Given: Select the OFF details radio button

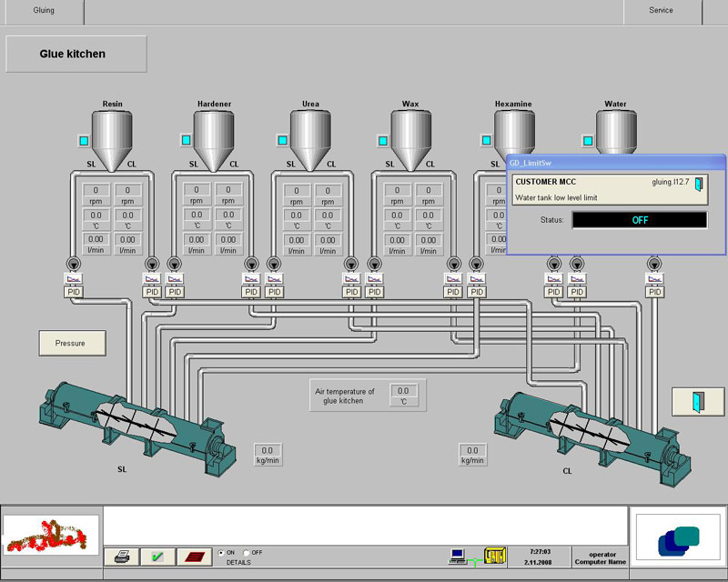Looking at the screenshot, I should click(x=246, y=552).
